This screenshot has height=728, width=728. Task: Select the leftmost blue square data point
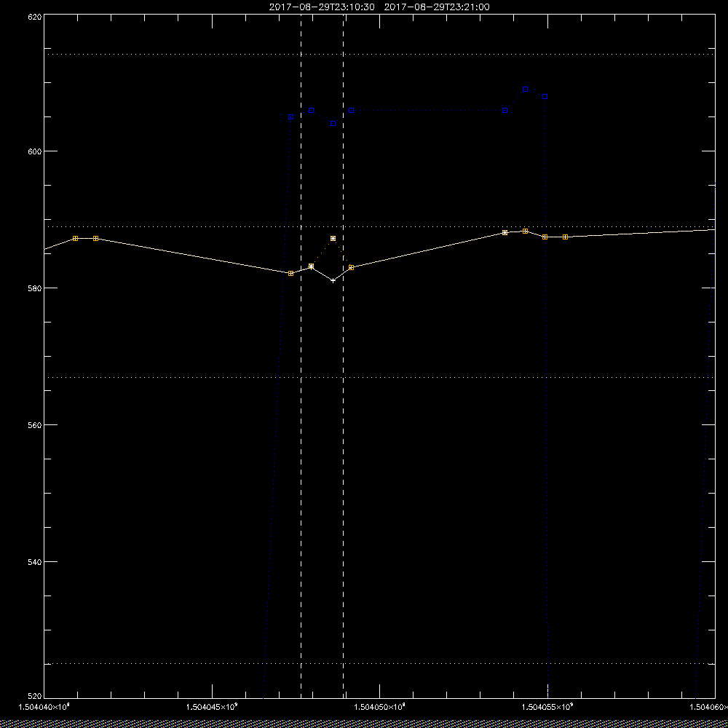[290, 117]
